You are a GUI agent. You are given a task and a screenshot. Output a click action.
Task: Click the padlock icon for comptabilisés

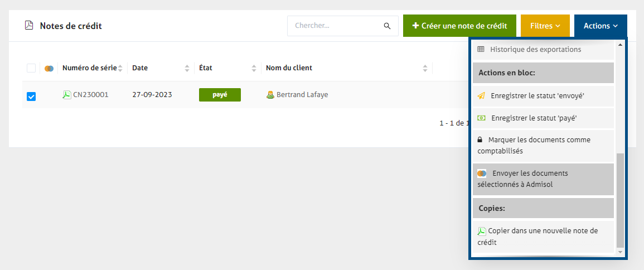(480, 139)
